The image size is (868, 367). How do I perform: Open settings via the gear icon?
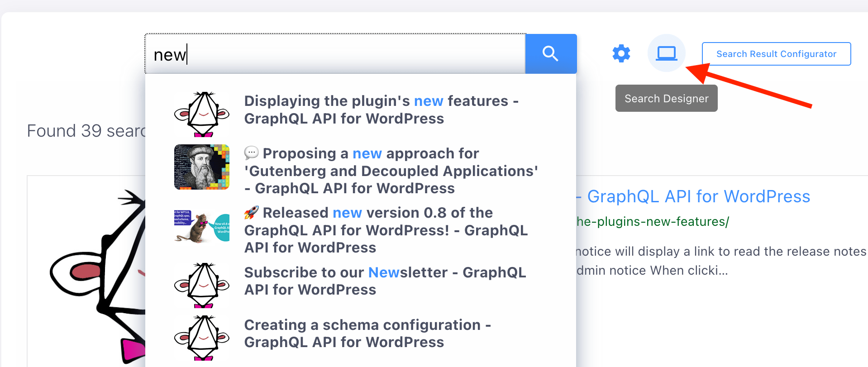coord(621,53)
